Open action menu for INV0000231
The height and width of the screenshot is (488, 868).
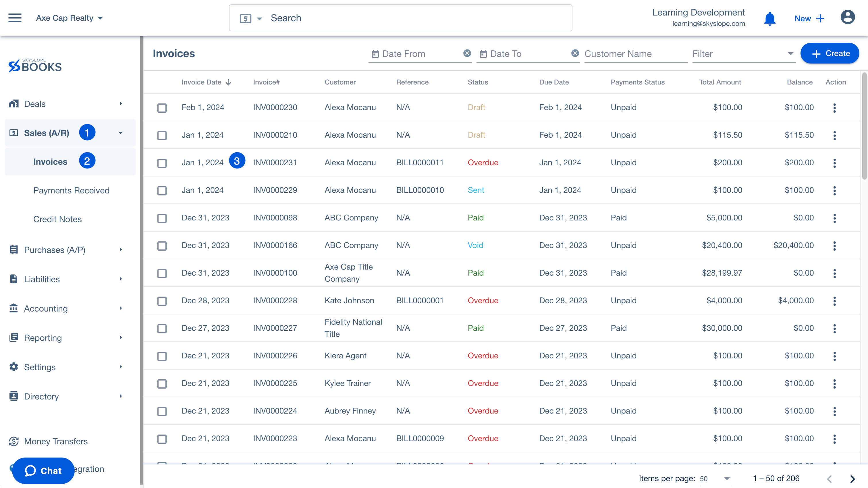click(835, 163)
